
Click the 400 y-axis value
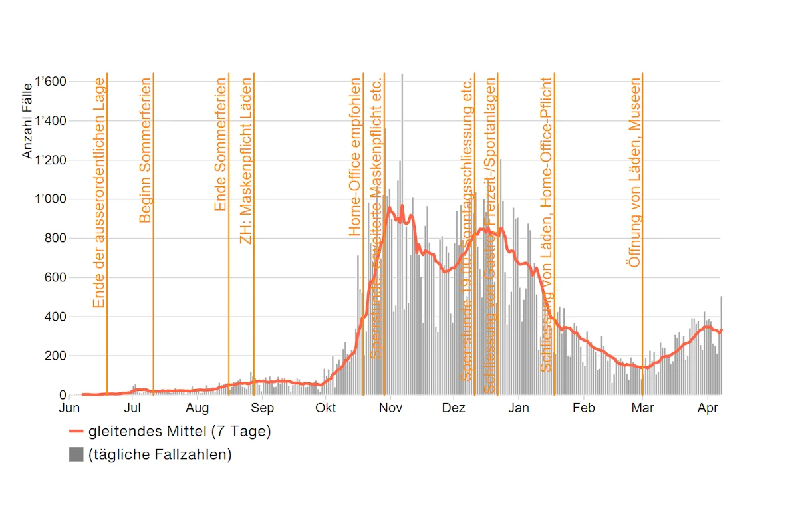pos(56,317)
